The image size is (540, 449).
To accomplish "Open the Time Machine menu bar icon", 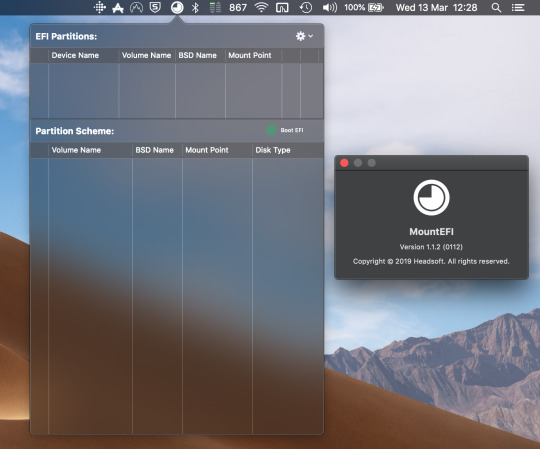I will 305,8.
